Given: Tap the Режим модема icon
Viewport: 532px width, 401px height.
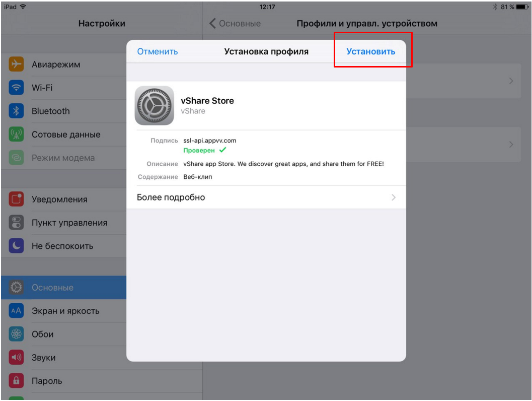Looking at the screenshot, I should click(x=16, y=158).
